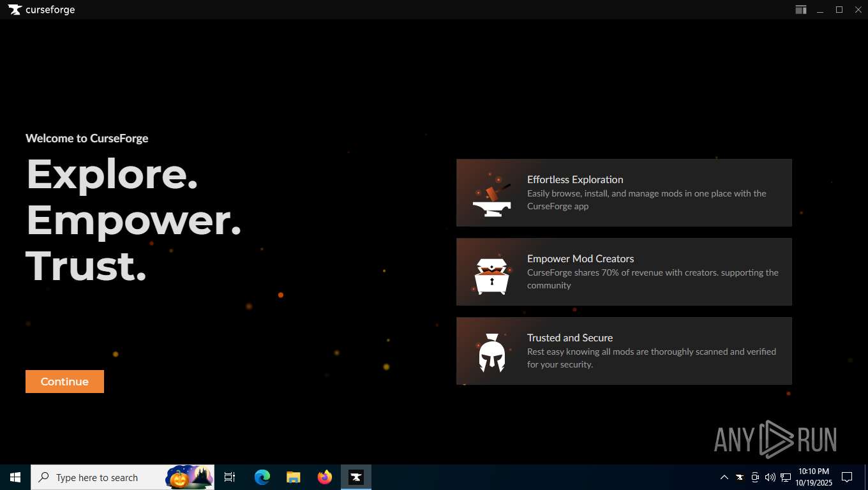Select the Effortless Exploration card title
868x490 pixels.
[x=575, y=179]
